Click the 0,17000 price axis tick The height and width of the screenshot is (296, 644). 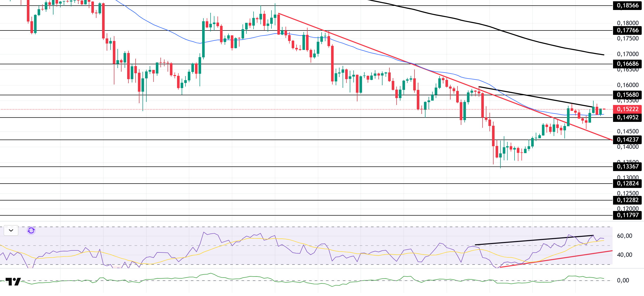pyautogui.click(x=628, y=54)
